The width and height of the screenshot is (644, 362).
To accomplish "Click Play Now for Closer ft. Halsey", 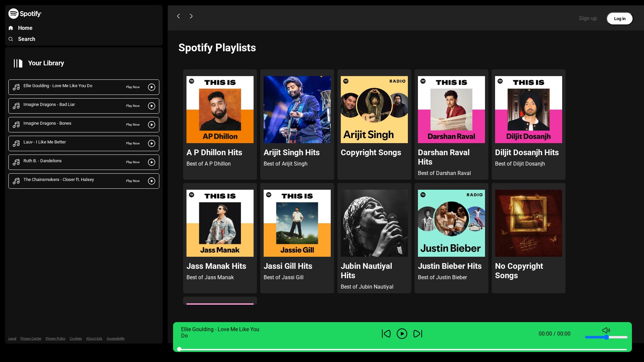I will pos(133,181).
